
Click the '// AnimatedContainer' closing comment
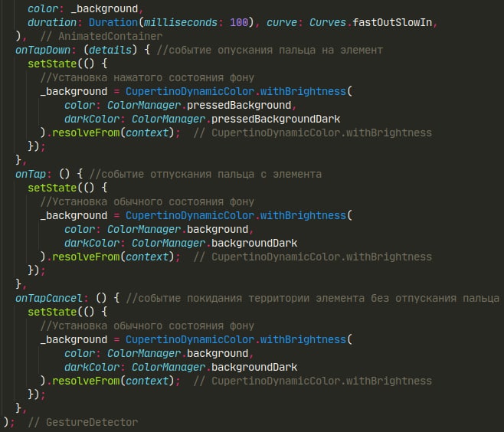tap(101, 36)
